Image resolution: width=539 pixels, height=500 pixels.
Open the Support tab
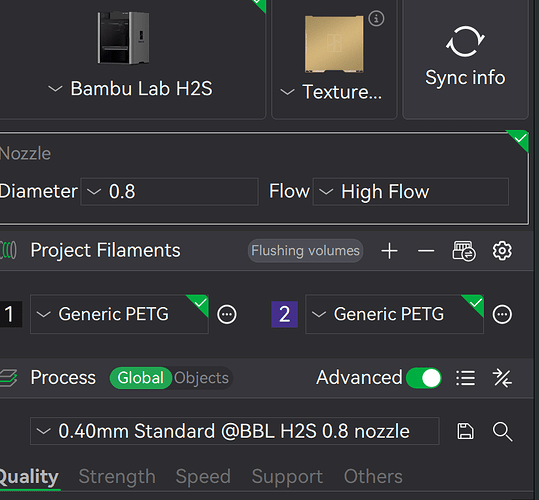(x=287, y=476)
